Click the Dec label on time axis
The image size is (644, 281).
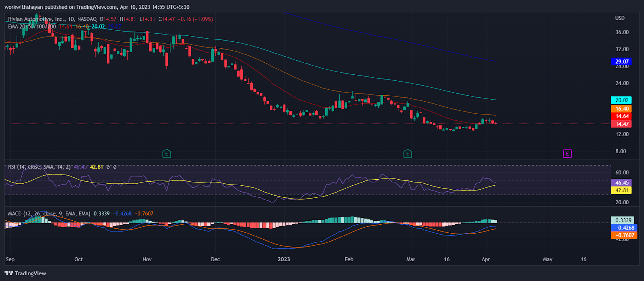point(215,259)
